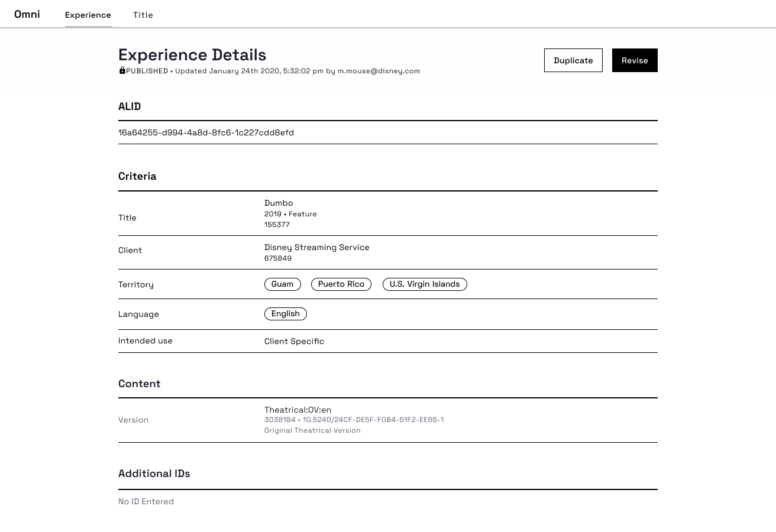
Task: Click the Theatrical:OV:en version
Action: (x=298, y=410)
